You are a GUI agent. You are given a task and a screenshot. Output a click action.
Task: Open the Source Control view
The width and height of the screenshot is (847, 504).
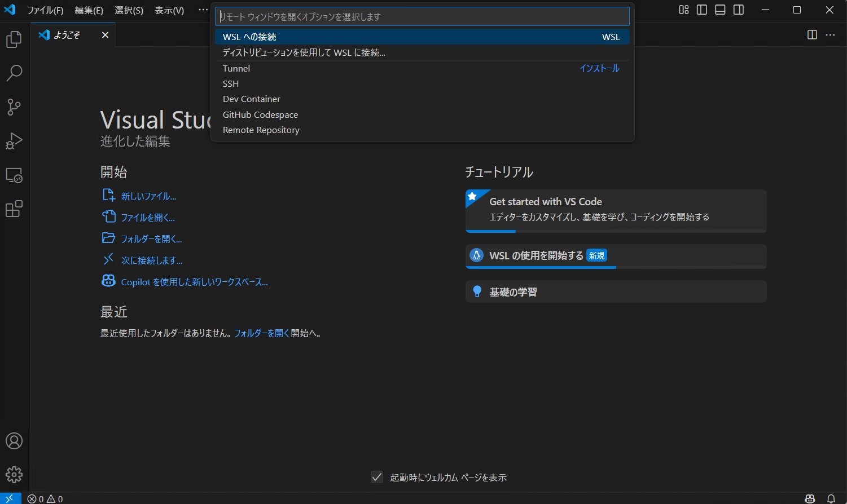14,107
